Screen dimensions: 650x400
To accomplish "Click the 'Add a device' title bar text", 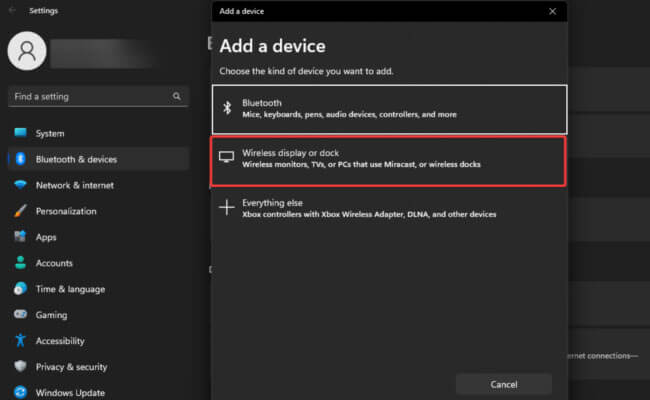I will click(242, 11).
